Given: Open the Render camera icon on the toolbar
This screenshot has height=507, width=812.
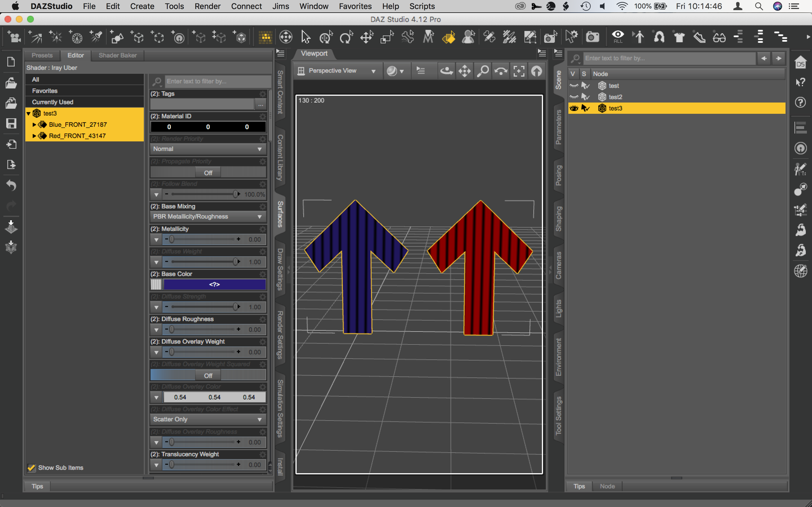Looking at the screenshot, I should click(x=593, y=37).
